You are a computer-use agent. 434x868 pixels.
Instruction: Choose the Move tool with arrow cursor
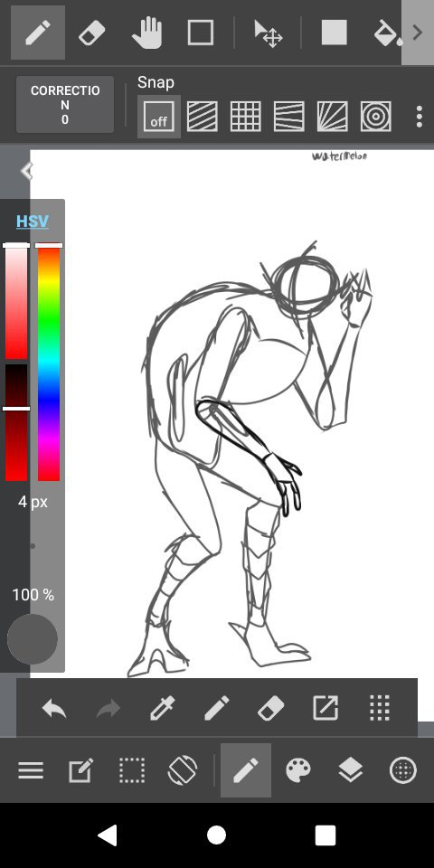(268, 33)
